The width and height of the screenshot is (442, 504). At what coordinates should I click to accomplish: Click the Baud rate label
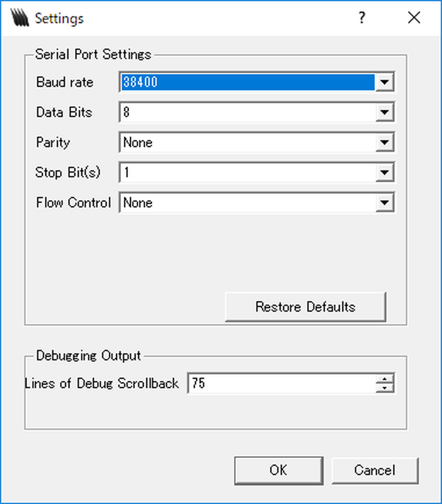(65, 82)
